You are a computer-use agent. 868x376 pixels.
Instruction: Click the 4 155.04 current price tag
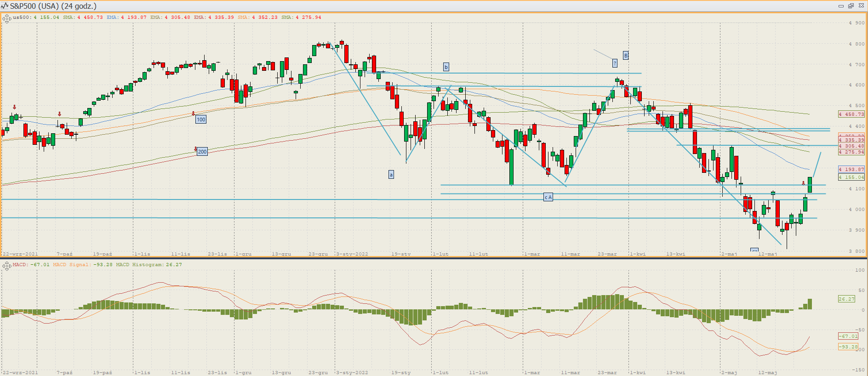tap(851, 177)
